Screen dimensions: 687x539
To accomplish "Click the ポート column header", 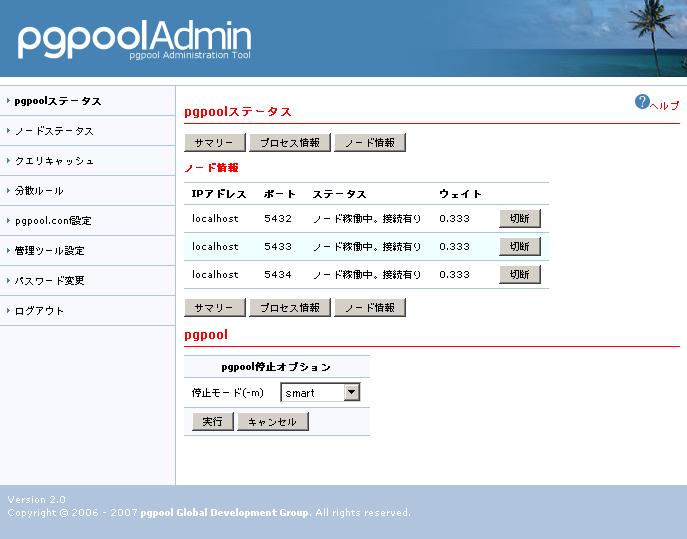I will [280, 194].
